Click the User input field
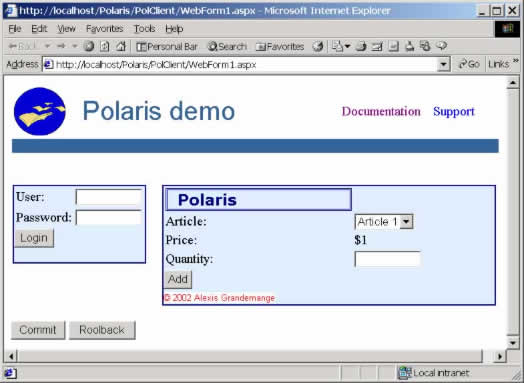Screen dimensions: 524x383 click(109, 197)
